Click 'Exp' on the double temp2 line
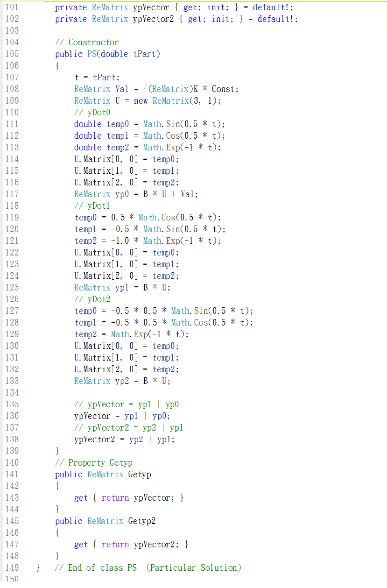387x588 pixels. 173,148
